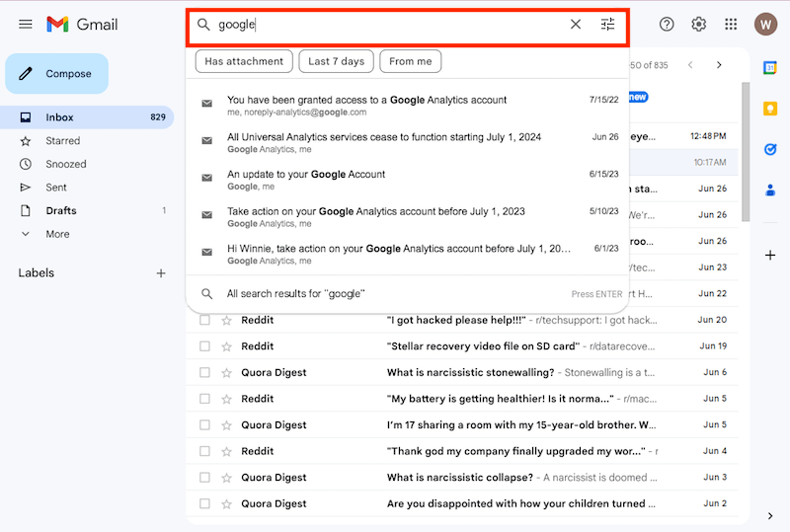Image resolution: width=790 pixels, height=532 pixels.
Task: Open suggestion 'Hi Winnie, take action'
Action: [x=408, y=255]
